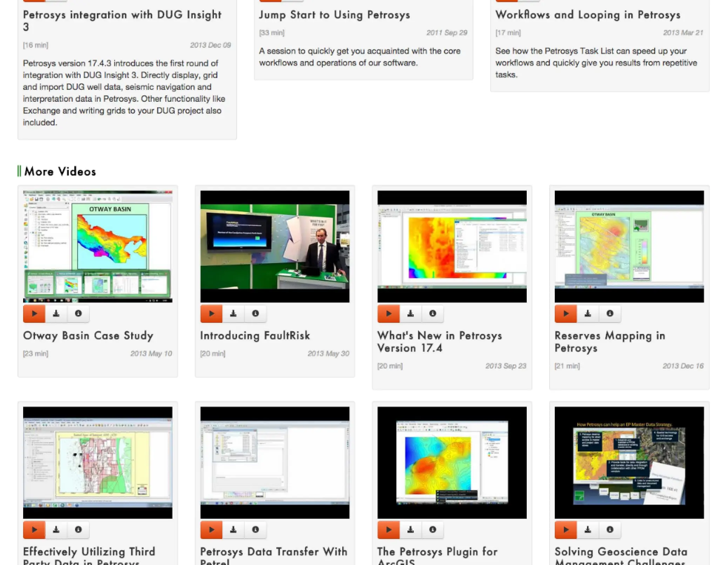Open Third Party Data video thumbnail
Screen dimensions: 728x565
98,463
